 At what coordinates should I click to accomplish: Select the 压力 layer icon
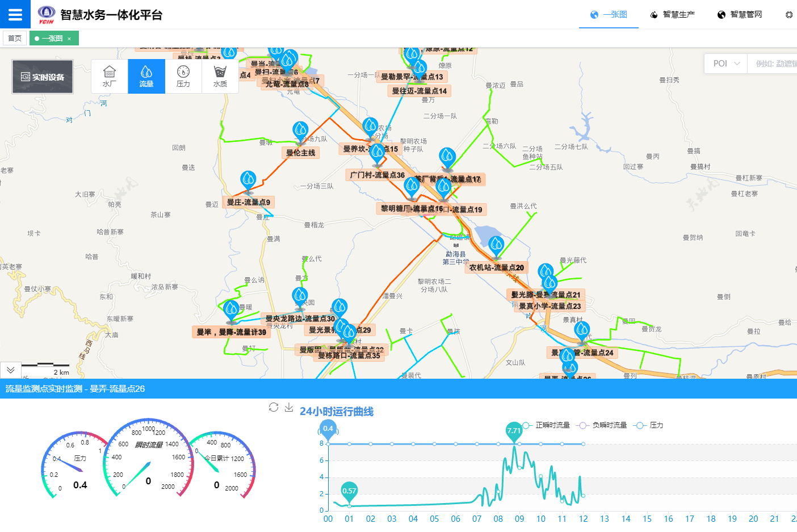(x=183, y=76)
